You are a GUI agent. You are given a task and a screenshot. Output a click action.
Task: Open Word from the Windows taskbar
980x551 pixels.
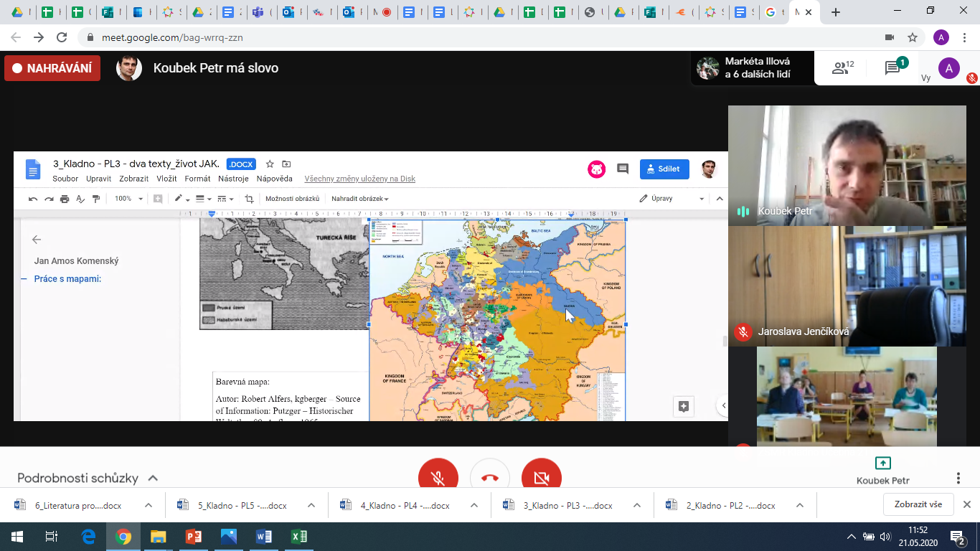coord(264,537)
